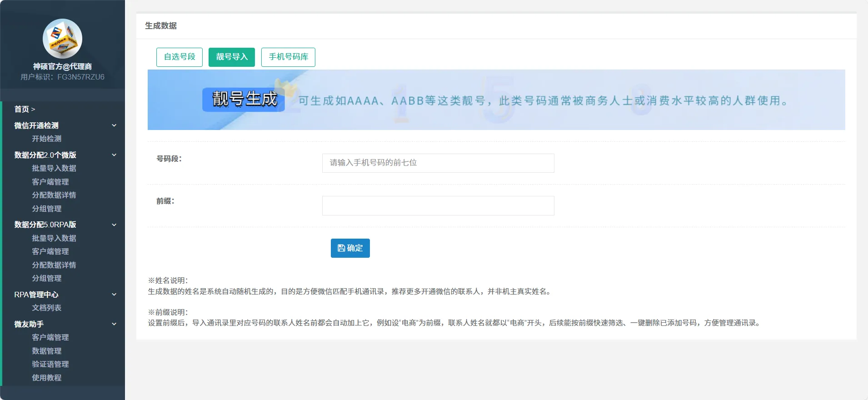The image size is (868, 400).
Task: Click into the 前缀 text field
Action: pos(438,205)
